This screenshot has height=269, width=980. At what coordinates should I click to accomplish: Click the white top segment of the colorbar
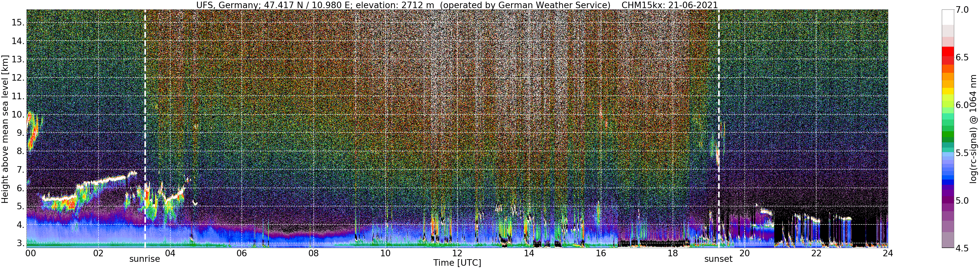pyautogui.click(x=947, y=18)
